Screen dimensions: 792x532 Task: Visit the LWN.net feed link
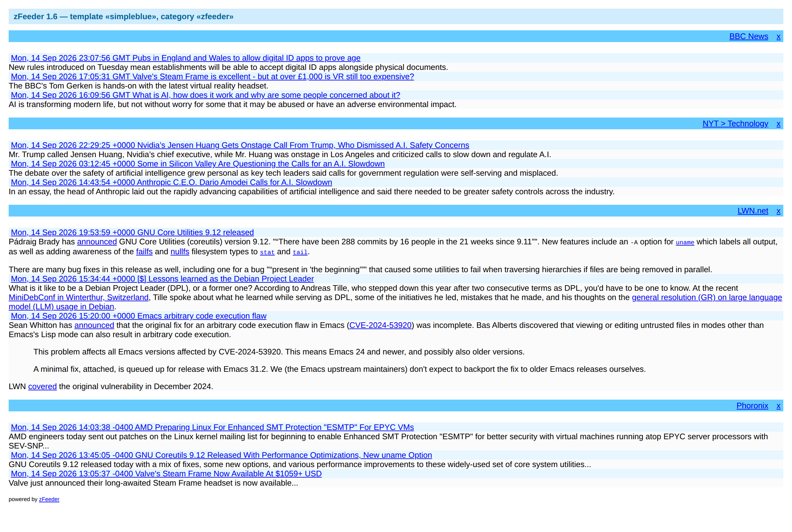point(753,211)
